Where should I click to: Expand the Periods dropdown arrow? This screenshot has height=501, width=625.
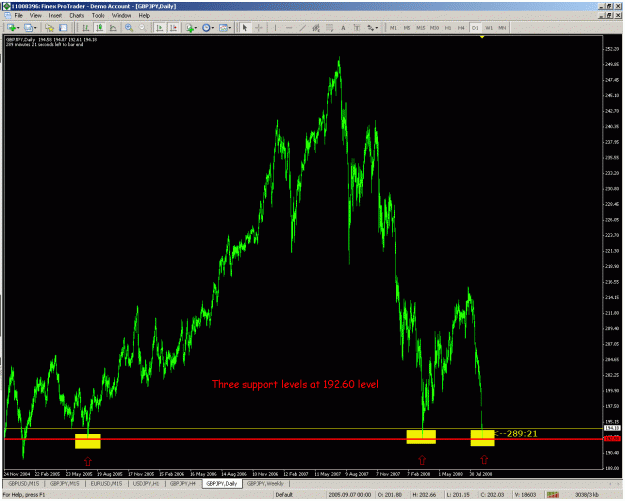tap(213, 28)
